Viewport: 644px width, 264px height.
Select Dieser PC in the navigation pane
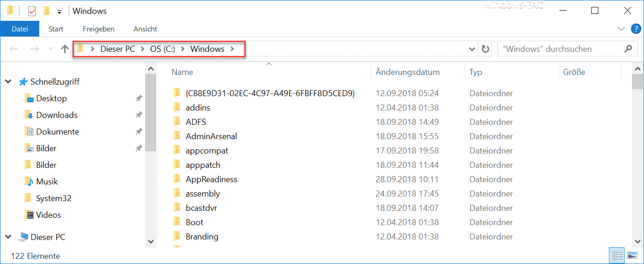coord(48,237)
